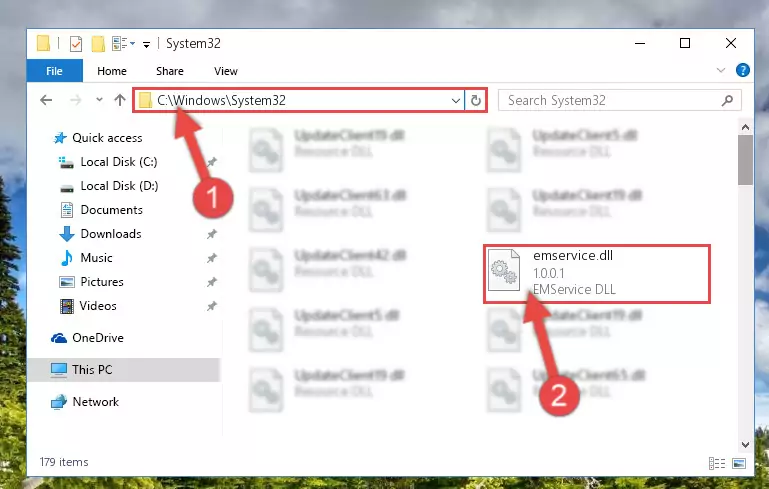This screenshot has height=489, width=769.
Task: Click the OneDrive cloud icon
Action: click(x=59, y=338)
